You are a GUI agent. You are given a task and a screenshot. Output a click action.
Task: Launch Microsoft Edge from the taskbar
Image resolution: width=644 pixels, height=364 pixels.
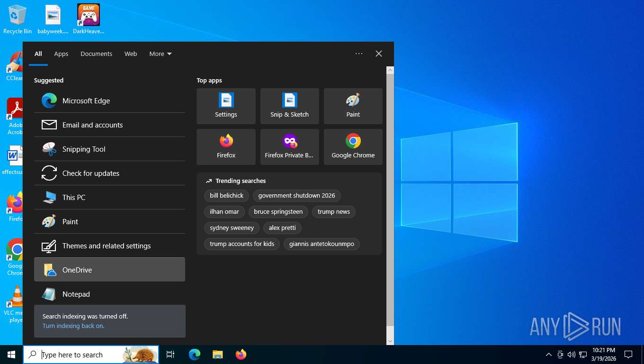[195, 355]
